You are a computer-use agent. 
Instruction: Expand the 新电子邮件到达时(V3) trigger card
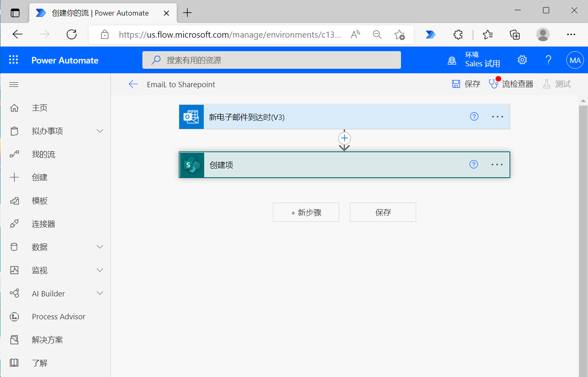(345, 117)
